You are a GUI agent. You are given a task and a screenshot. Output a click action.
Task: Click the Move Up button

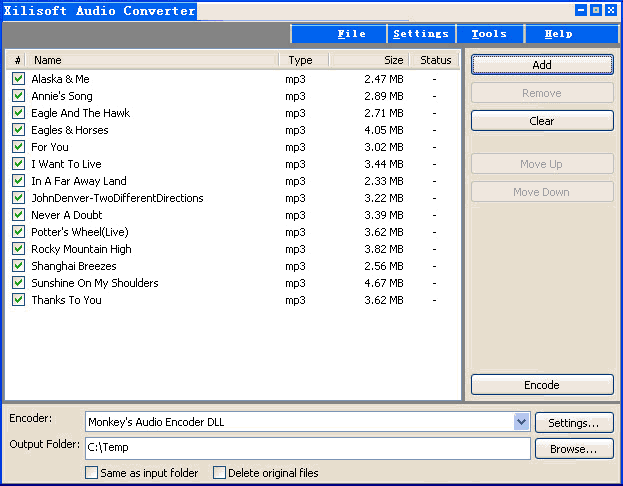click(x=542, y=164)
